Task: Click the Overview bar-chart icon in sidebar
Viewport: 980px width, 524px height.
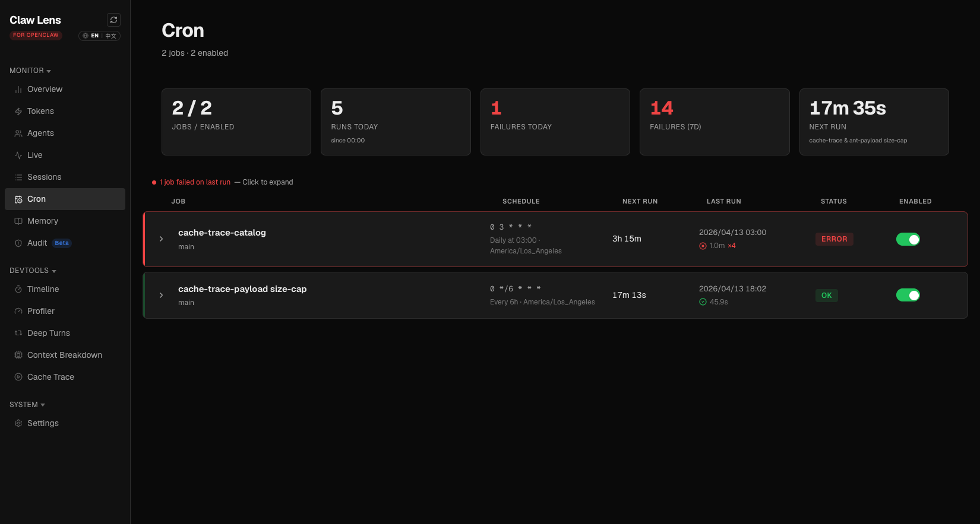Action: [18, 90]
